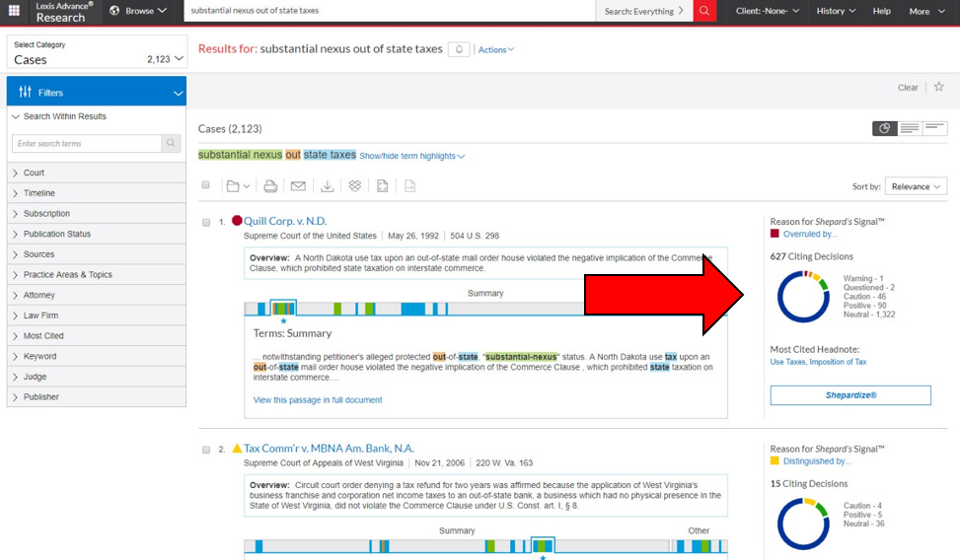Click the Shepardize button

850,395
